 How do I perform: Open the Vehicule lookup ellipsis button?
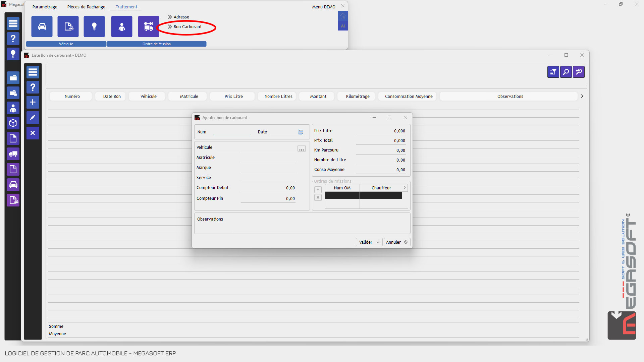(x=302, y=149)
